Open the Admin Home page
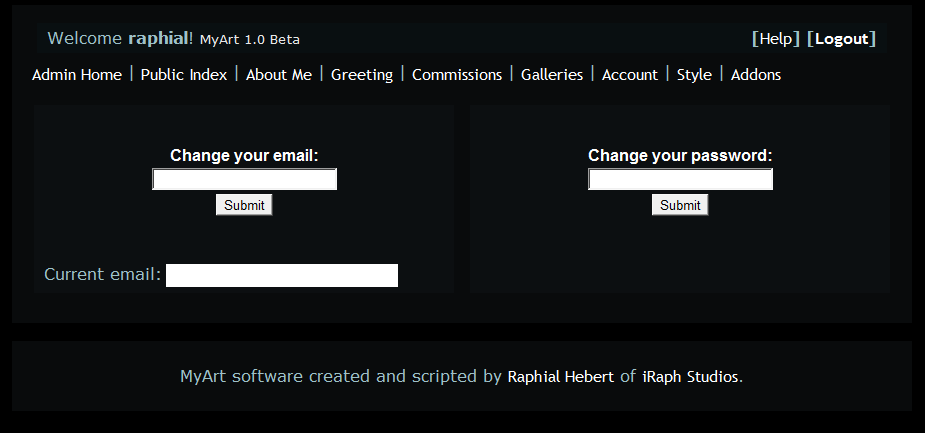 [x=77, y=75]
